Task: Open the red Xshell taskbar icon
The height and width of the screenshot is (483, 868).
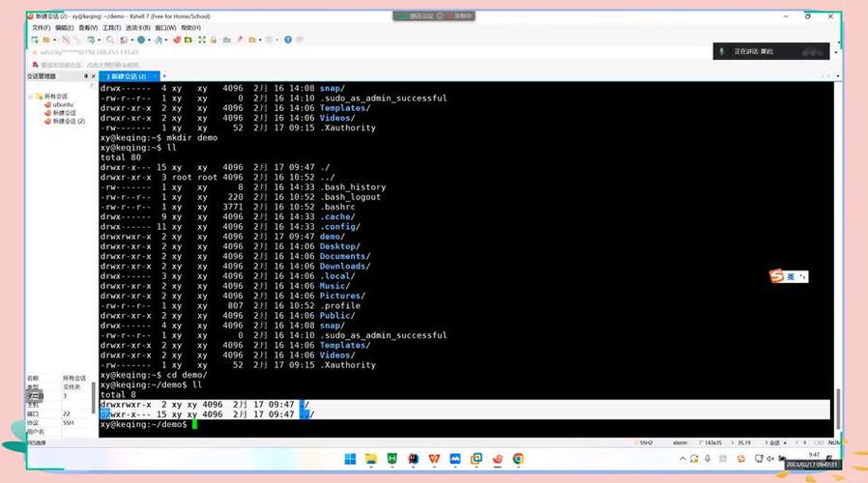Action: tap(497, 459)
